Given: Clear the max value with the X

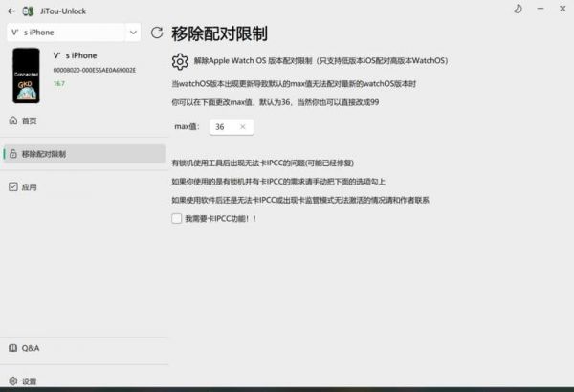Looking at the screenshot, I should coord(242,127).
